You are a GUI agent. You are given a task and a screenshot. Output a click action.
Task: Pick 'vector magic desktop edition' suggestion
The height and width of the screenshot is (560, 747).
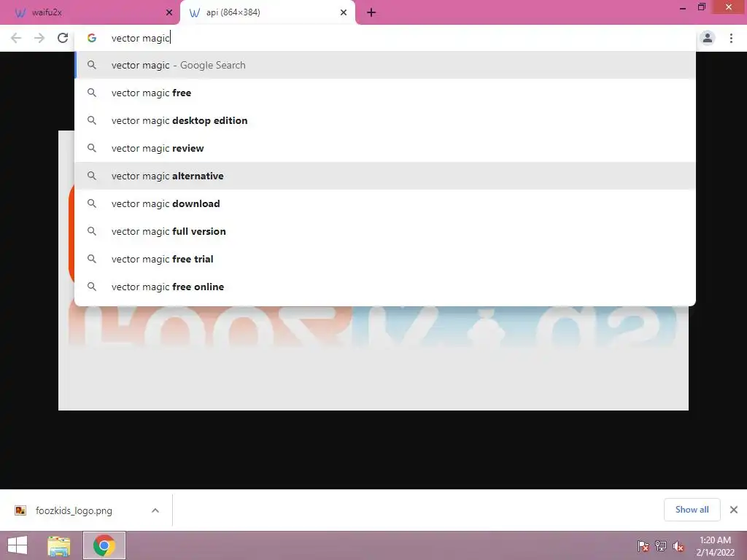[x=385, y=120]
